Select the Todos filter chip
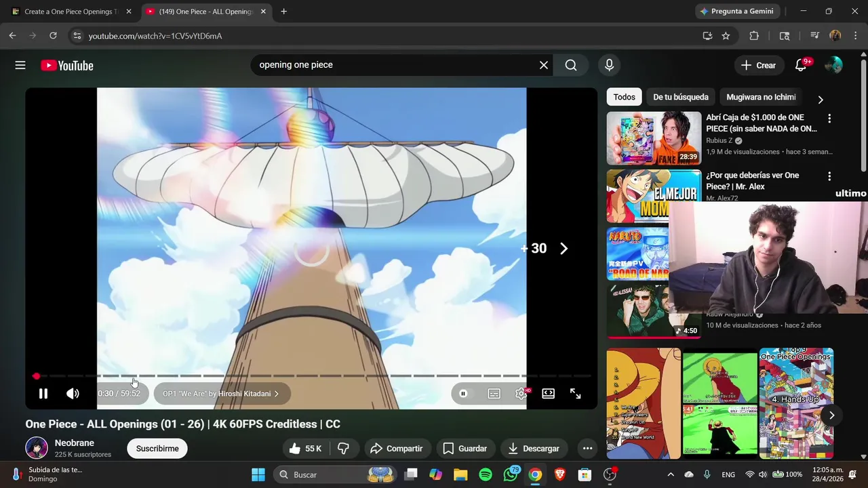Image resolution: width=868 pixels, height=488 pixels. (624, 97)
